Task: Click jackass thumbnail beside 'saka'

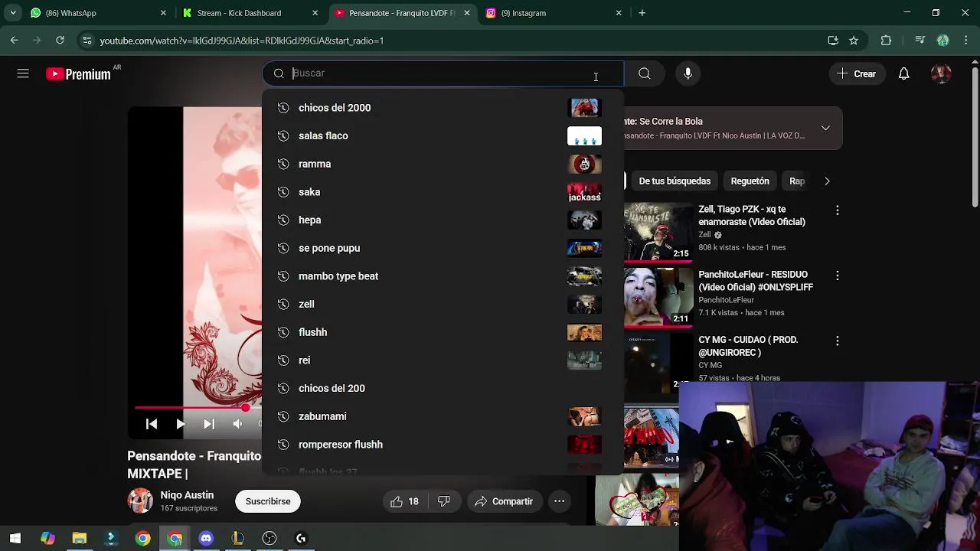Action: (584, 192)
